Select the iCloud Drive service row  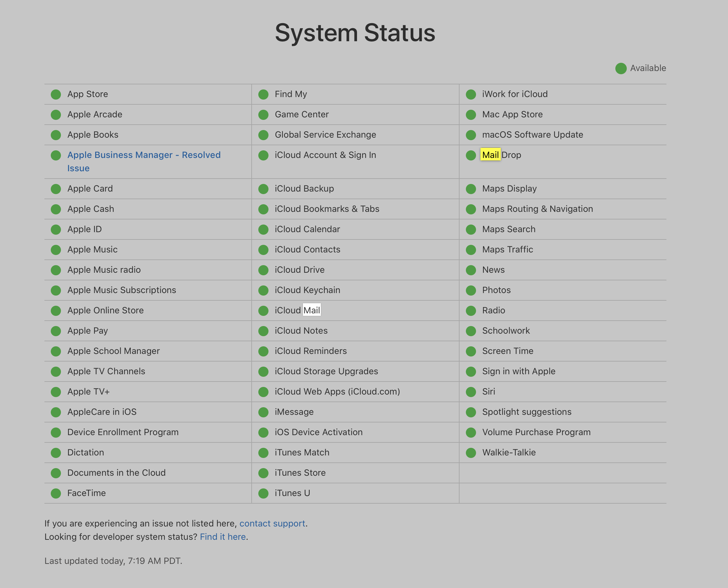pyautogui.click(x=300, y=270)
